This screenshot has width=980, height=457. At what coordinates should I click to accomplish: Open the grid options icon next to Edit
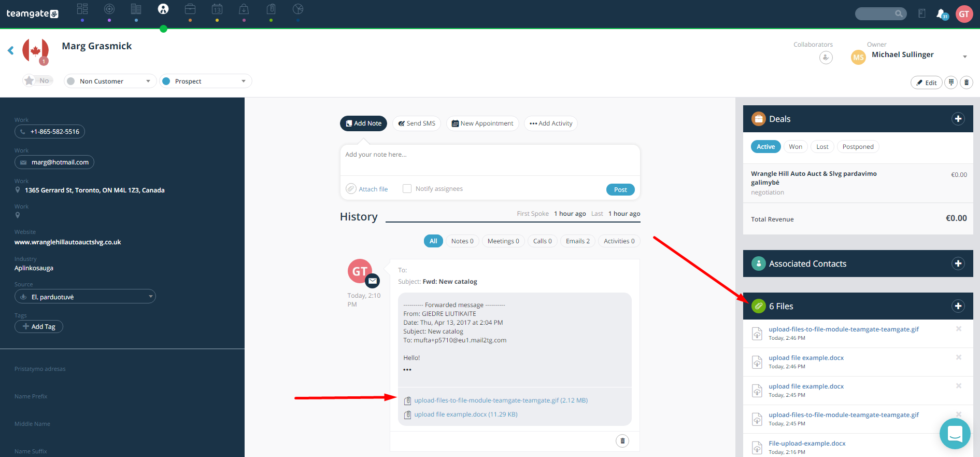(951, 82)
